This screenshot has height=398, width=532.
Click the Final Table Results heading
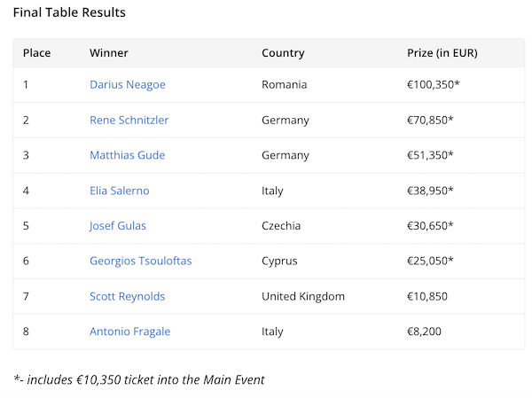coord(69,12)
